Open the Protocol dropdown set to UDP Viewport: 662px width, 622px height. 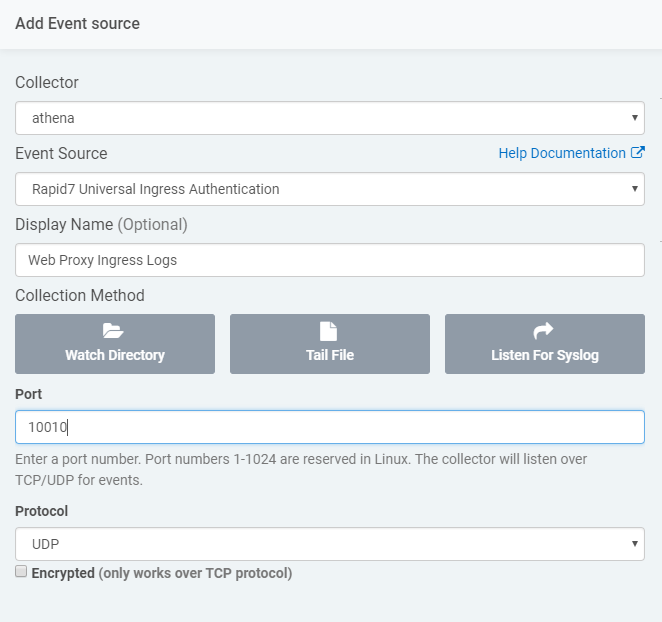coord(329,544)
